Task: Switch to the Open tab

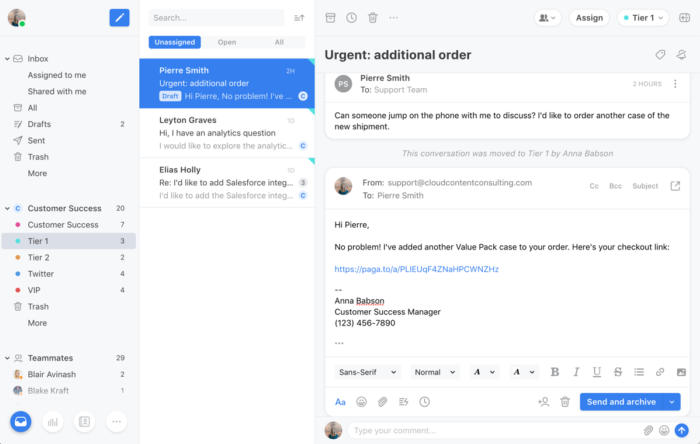Action: click(x=227, y=42)
